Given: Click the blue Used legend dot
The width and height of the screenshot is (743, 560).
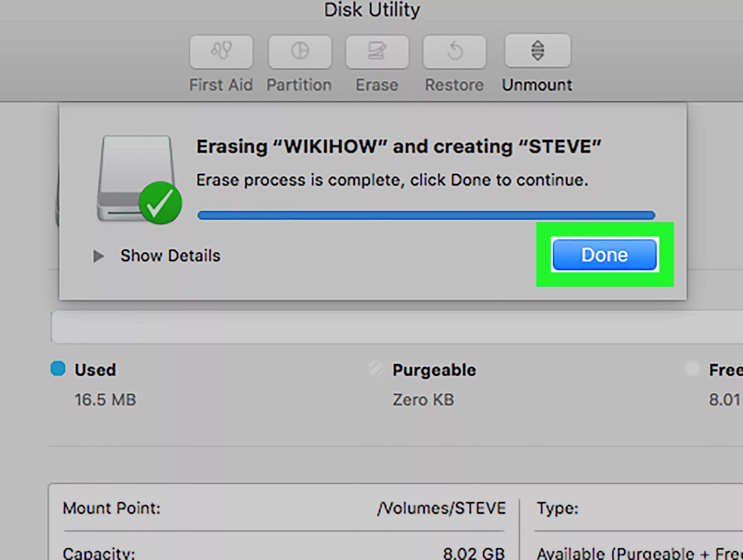Looking at the screenshot, I should tap(58, 369).
